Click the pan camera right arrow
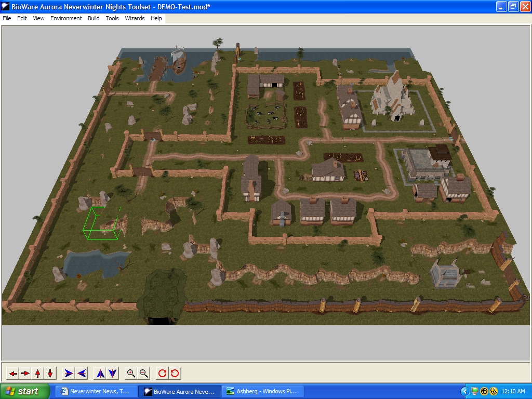Viewport: 532px width, 399px height. [25, 373]
